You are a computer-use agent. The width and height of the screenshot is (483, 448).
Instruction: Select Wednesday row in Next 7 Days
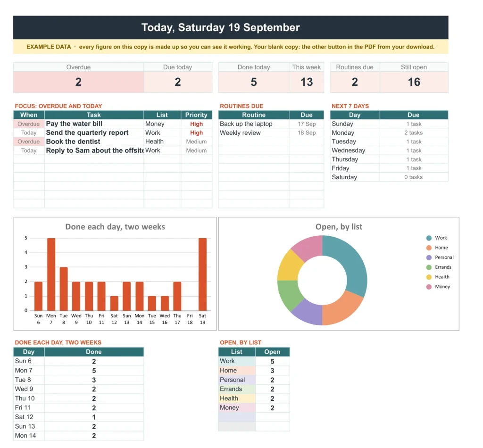coord(389,150)
